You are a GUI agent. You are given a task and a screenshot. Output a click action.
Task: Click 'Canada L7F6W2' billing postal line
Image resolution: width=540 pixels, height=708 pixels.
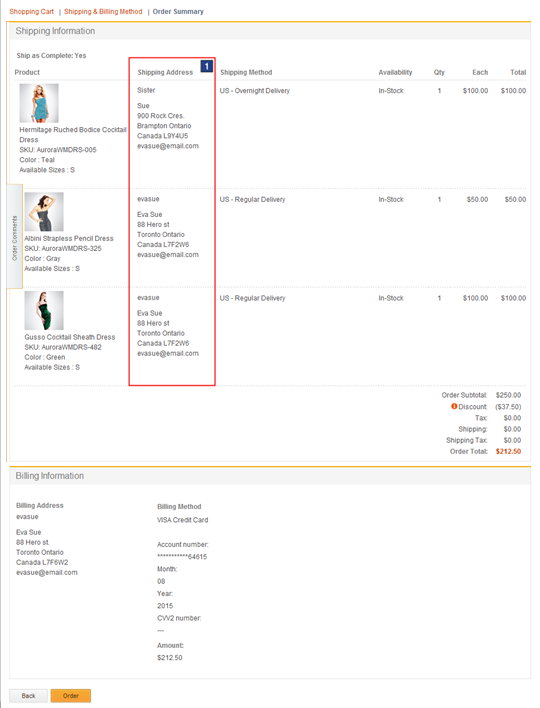(42, 563)
